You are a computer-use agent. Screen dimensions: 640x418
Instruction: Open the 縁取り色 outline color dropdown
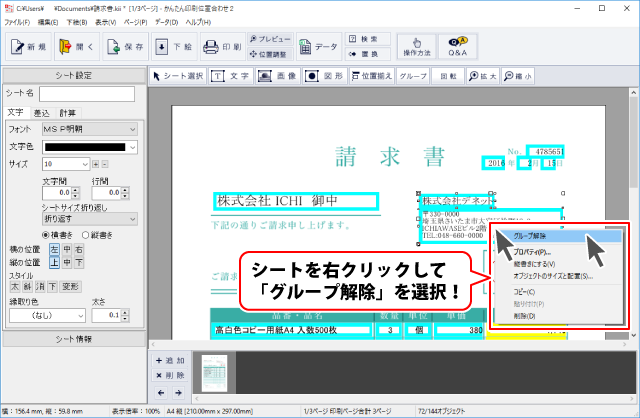(x=47, y=316)
